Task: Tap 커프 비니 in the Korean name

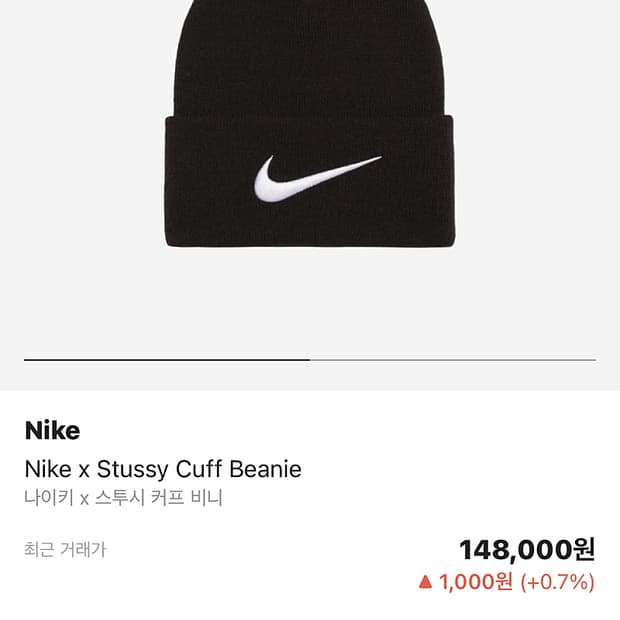Action: (193, 497)
